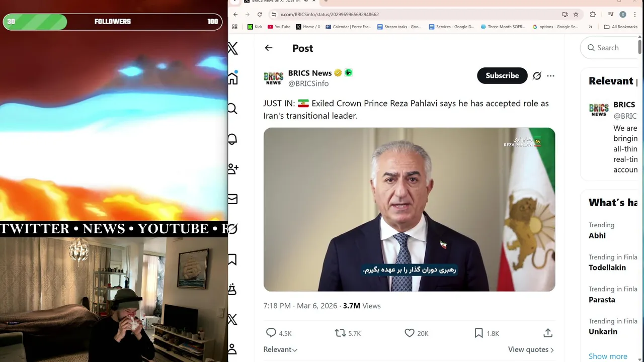Expand the Relevant replies sort dropdown
The image size is (644, 362).
280,349
